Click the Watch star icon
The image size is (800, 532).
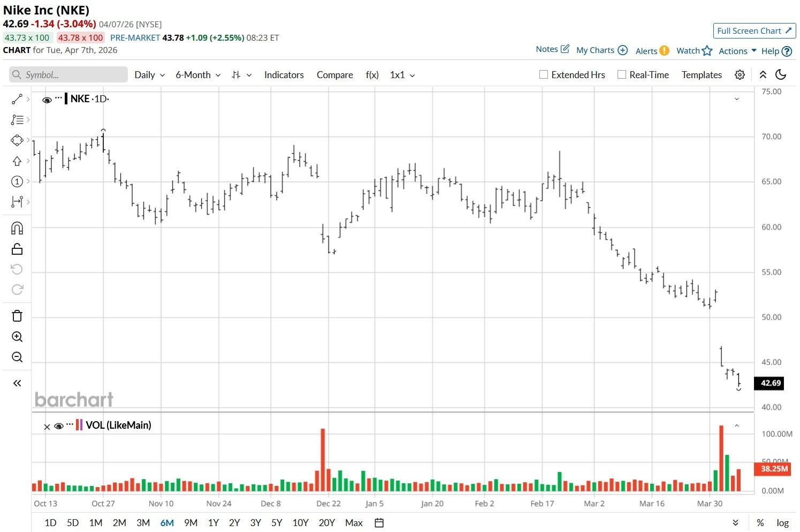pyautogui.click(x=707, y=51)
